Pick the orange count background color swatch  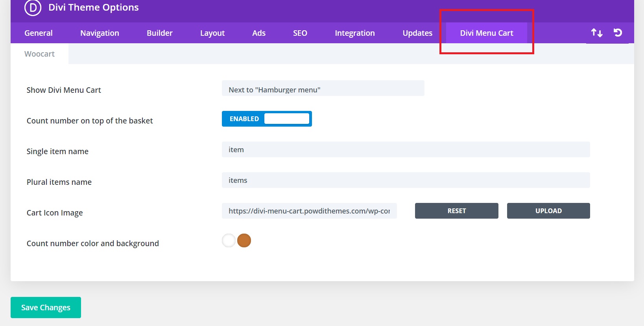(244, 240)
